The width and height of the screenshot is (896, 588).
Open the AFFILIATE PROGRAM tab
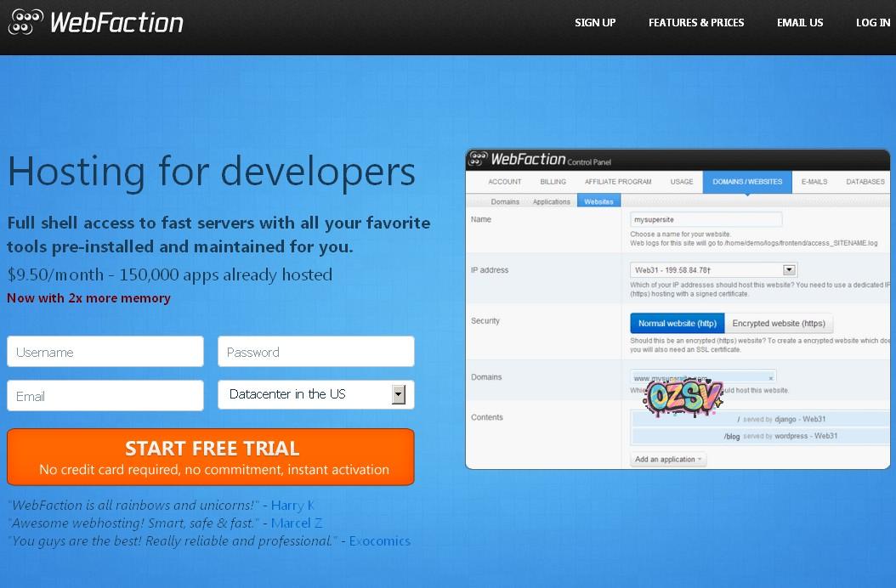pyautogui.click(x=618, y=182)
